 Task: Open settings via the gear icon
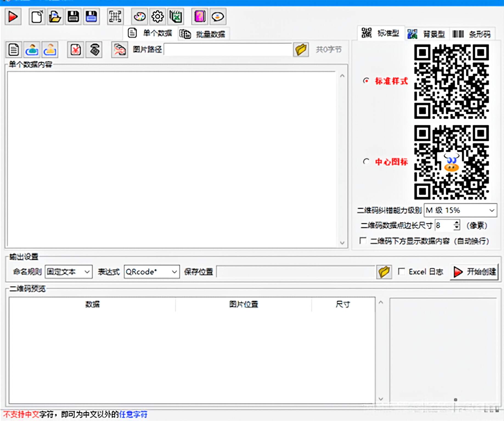tap(157, 17)
